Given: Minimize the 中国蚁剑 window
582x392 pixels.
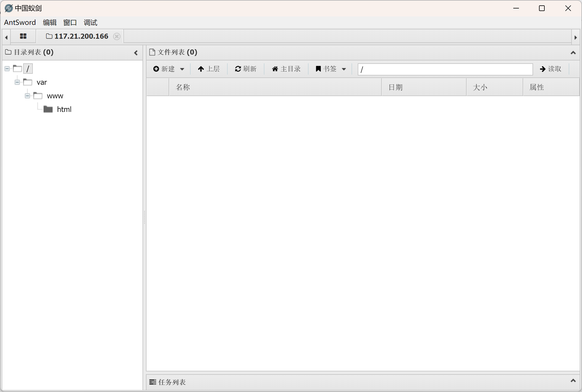Looking at the screenshot, I should point(516,8).
